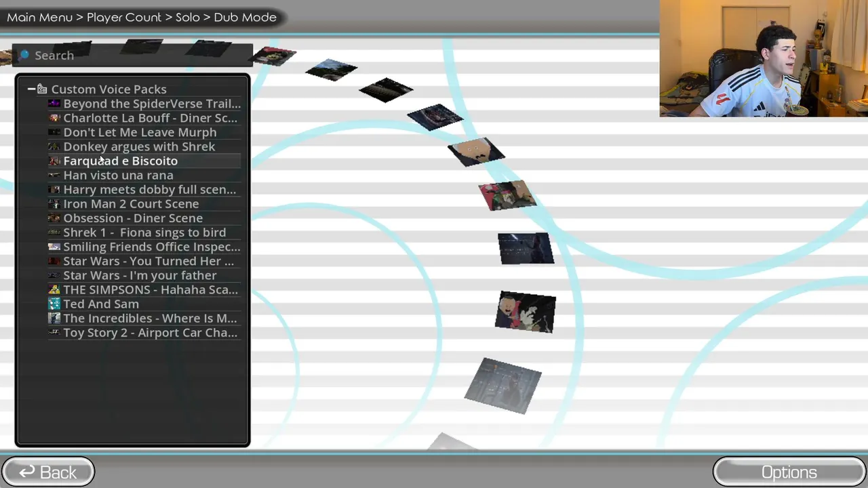This screenshot has width=868, height=488.
Task: Choose the dark lightsaber scene thumbnail
Action: click(526, 248)
